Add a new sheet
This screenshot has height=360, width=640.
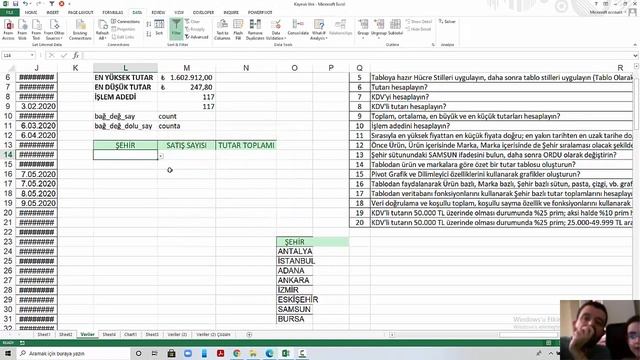point(249,335)
